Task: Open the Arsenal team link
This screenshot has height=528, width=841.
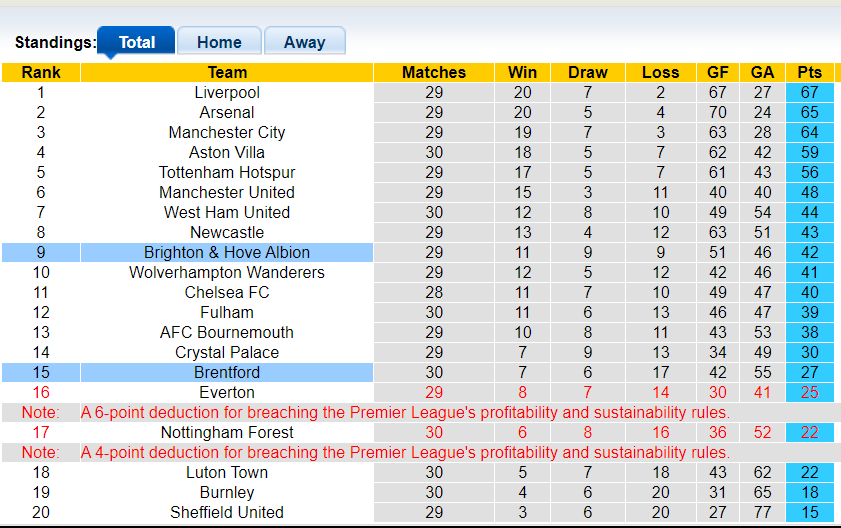Action: click(227, 112)
